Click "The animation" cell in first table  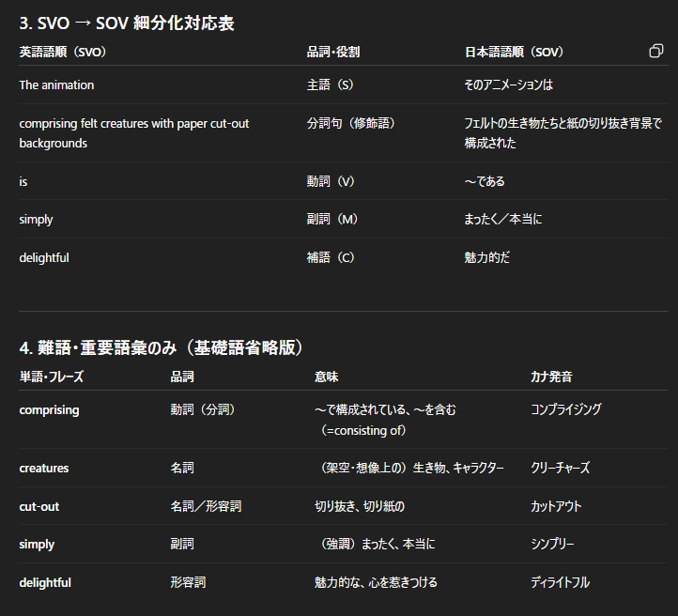[x=56, y=85]
